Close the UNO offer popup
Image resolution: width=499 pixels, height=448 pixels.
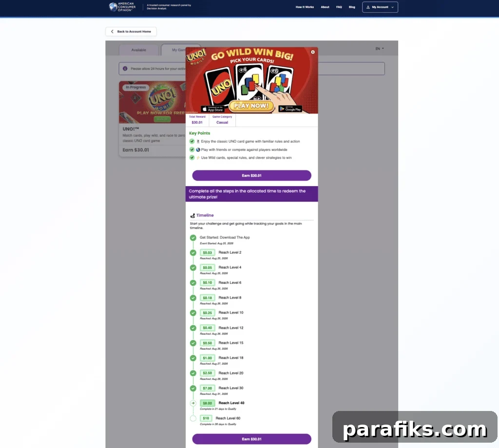point(312,52)
